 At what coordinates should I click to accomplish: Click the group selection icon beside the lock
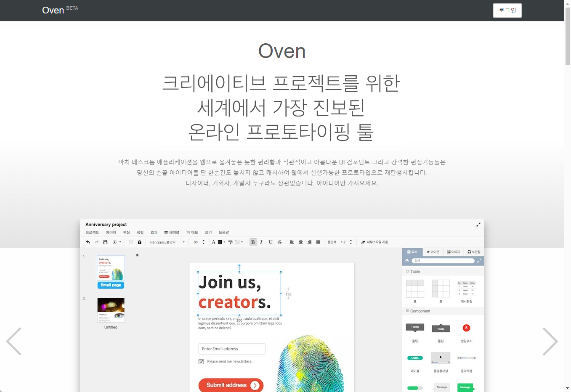[131, 242]
